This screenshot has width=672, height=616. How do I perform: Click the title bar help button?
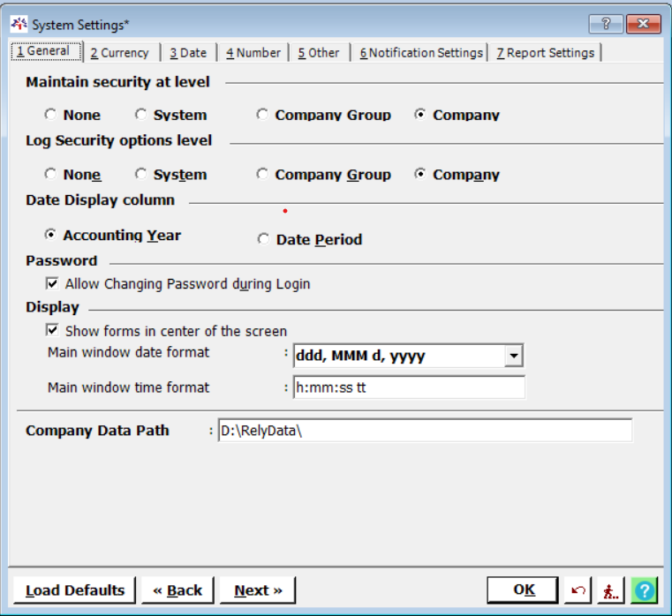point(606,24)
